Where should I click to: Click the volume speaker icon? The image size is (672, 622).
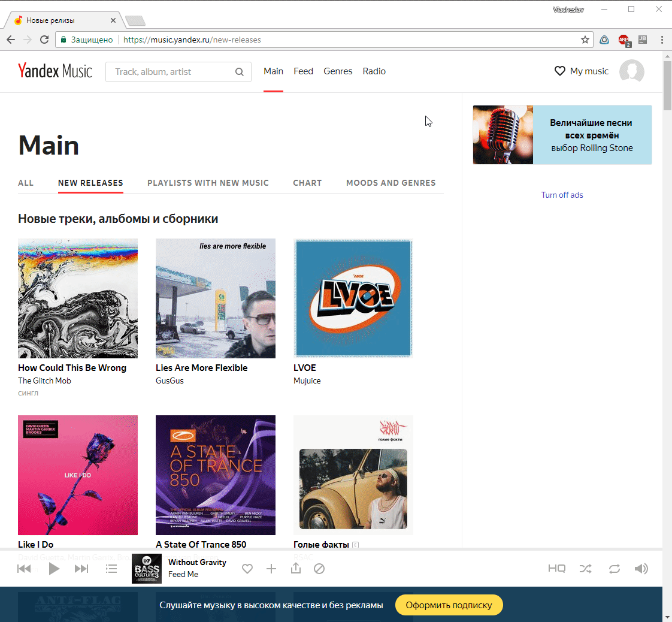[x=641, y=569]
